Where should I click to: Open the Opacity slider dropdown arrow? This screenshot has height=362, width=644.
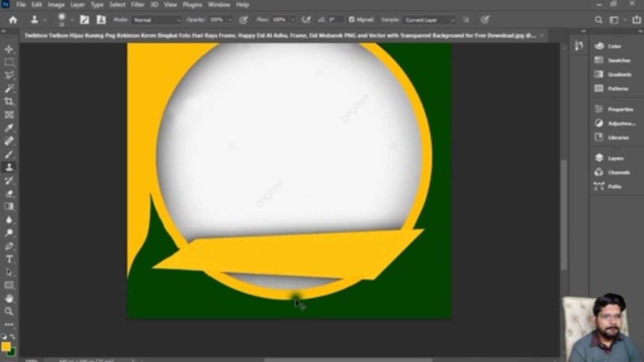pos(229,20)
